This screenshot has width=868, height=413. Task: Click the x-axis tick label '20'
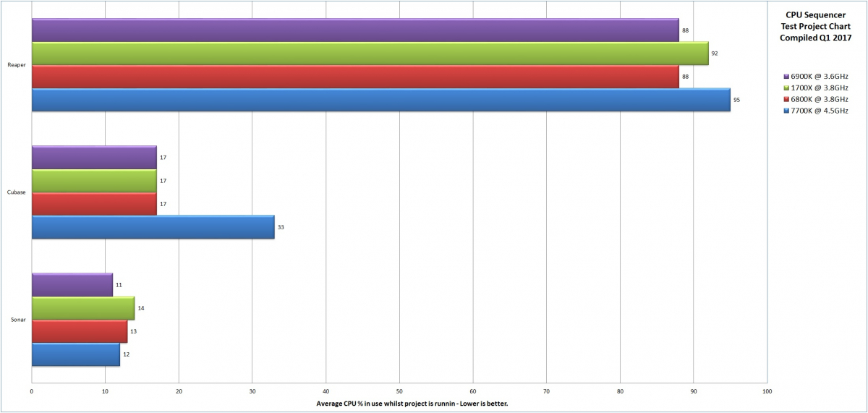click(x=179, y=391)
